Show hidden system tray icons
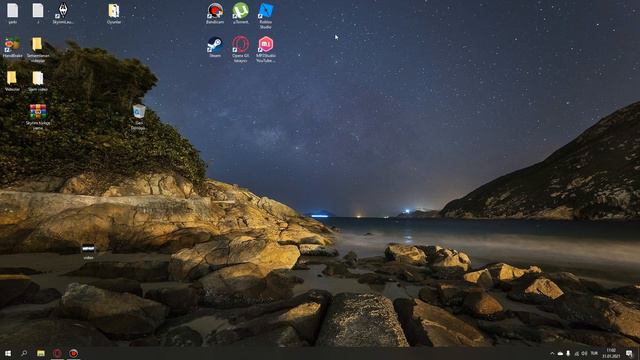This screenshot has width=640, height=360. pyautogui.click(x=552, y=353)
